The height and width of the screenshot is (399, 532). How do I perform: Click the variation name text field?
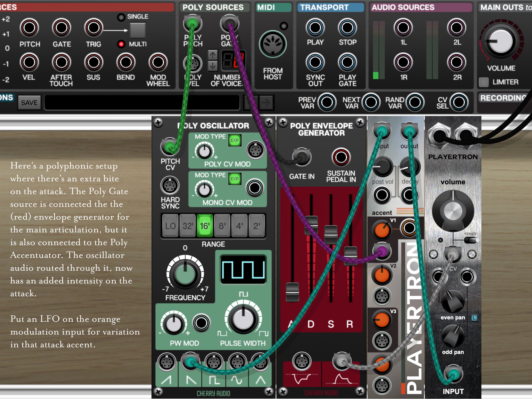coord(142,103)
